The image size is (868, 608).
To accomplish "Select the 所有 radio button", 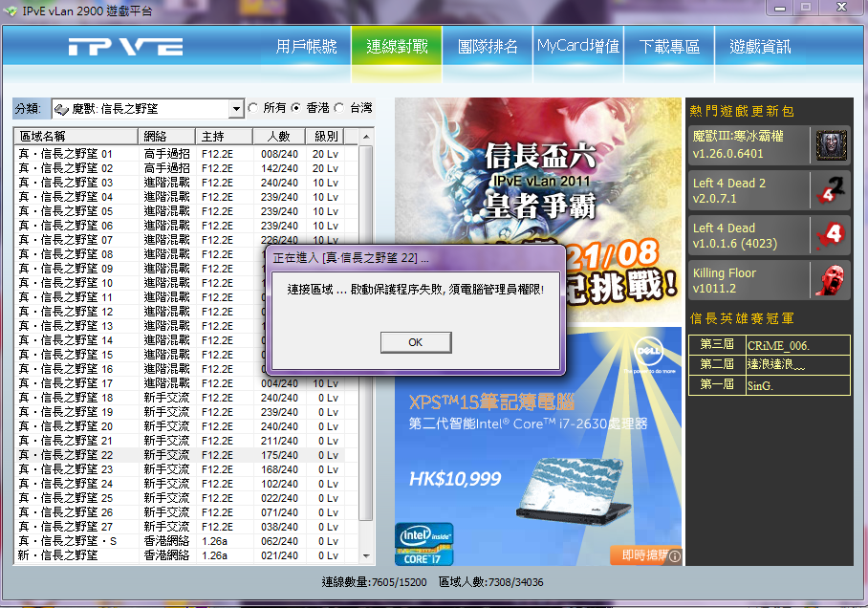I will point(253,108).
